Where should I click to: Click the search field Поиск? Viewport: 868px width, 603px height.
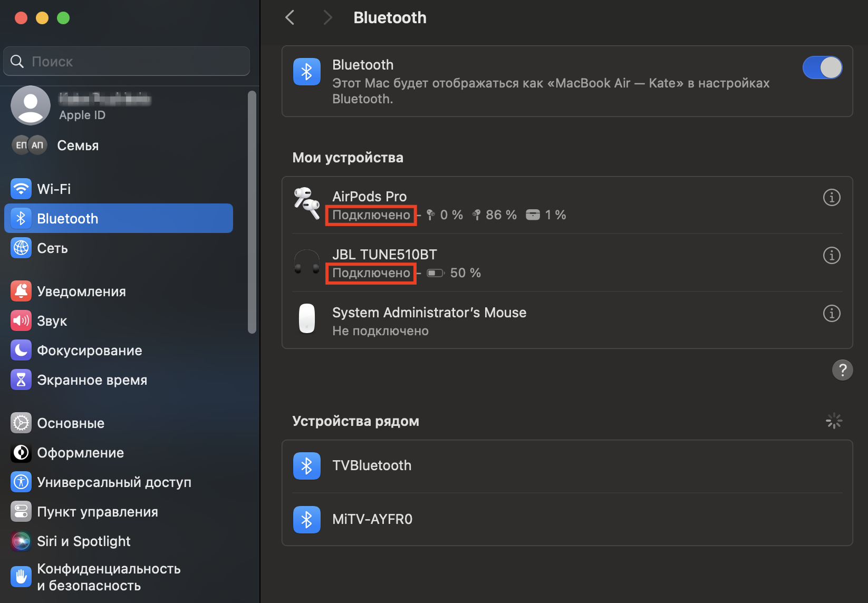127,61
